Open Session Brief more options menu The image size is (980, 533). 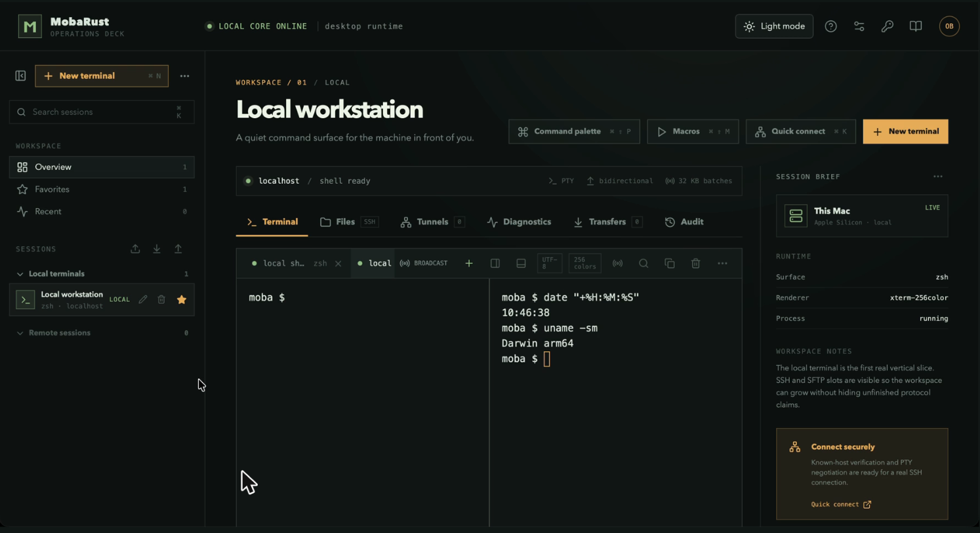(x=938, y=177)
